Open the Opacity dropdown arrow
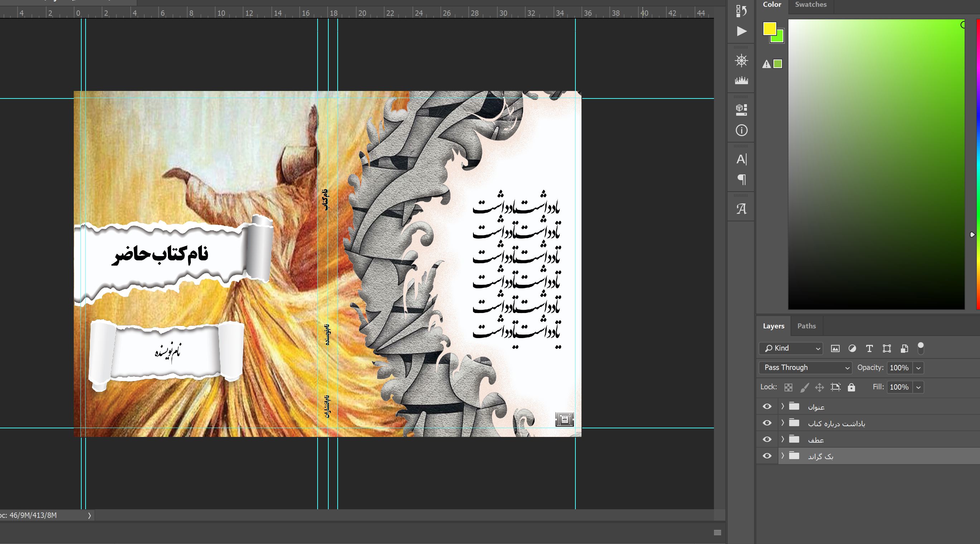Viewport: 980px width, 544px height. (918, 368)
